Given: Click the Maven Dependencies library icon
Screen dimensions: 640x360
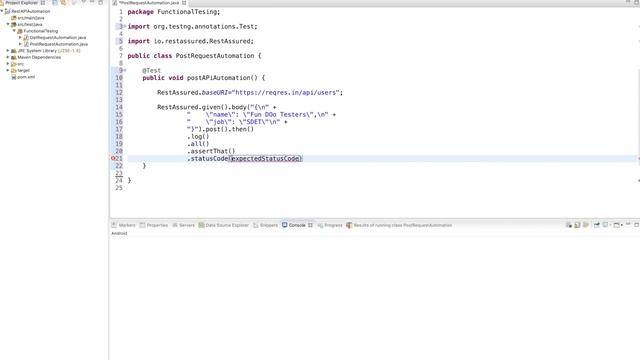Looking at the screenshot, I should click(13, 57).
